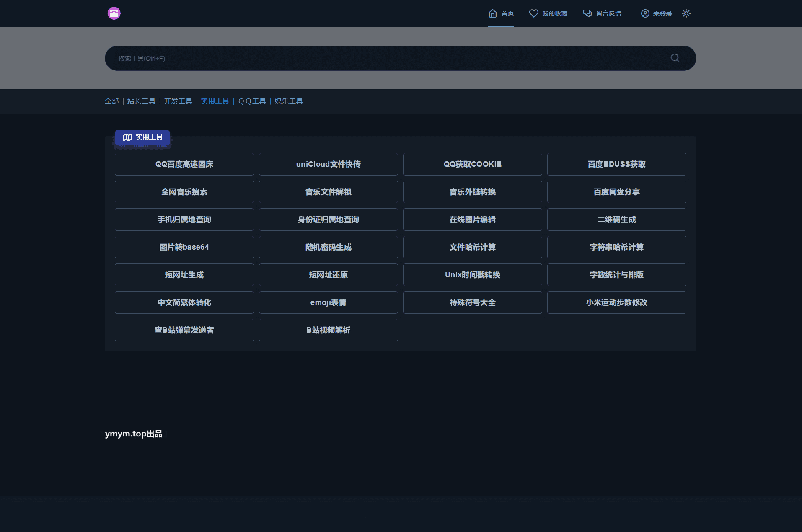The image size is (802, 532).
Task: Open the 百度BDUSS获取 tool
Action: [617, 164]
